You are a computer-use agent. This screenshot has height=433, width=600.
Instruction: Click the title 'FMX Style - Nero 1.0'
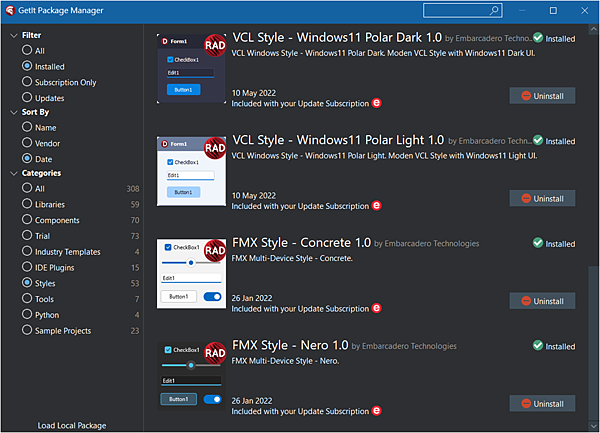click(290, 345)
